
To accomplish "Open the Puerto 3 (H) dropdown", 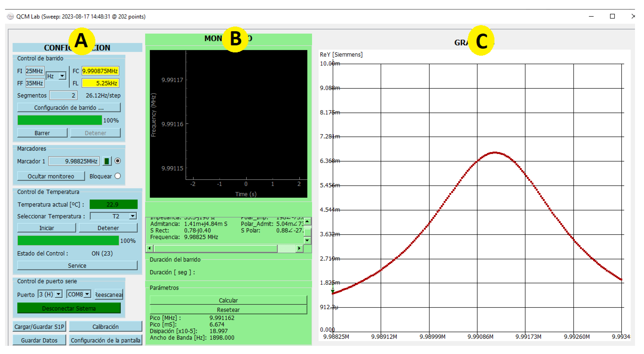I will pyautogui.click(x=58, y=294).
